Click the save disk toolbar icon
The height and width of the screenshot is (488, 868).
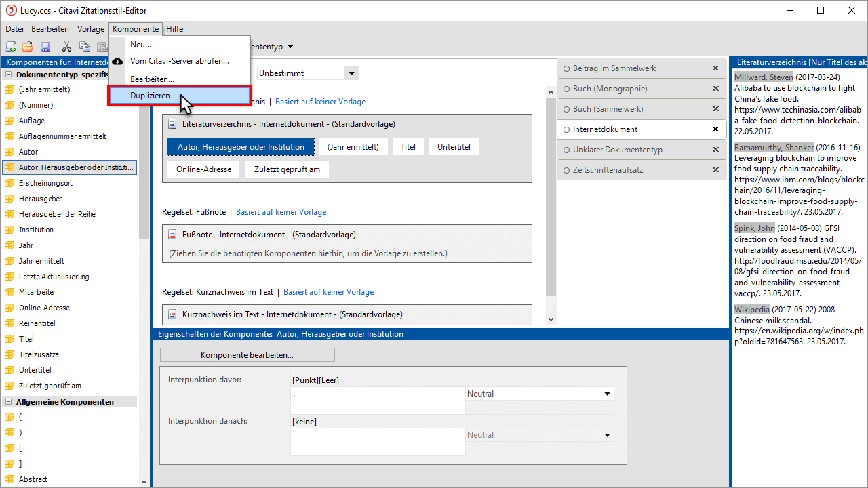45,47
